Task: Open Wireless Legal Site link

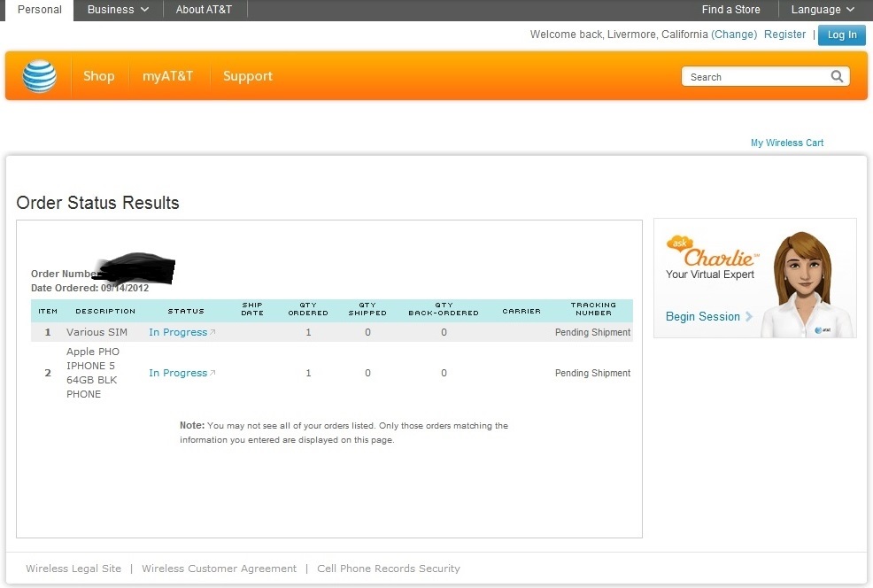Action: (73, 569)
